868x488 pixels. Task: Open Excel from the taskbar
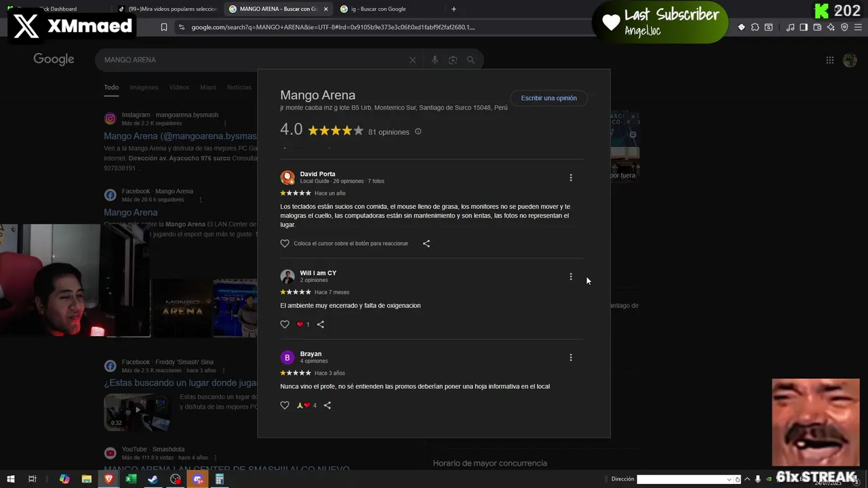tap(131, 479)
